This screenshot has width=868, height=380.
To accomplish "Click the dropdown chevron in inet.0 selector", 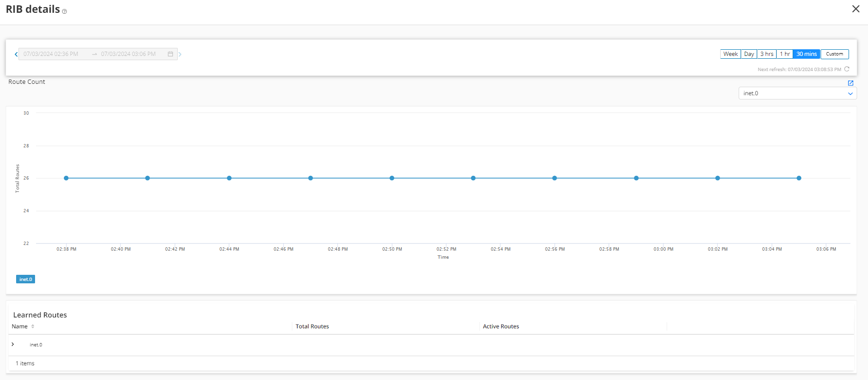I will [850, 94].
